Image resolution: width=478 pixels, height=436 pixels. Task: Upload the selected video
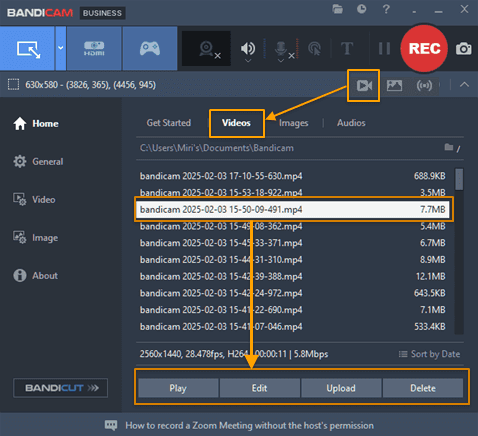(341, 388)
